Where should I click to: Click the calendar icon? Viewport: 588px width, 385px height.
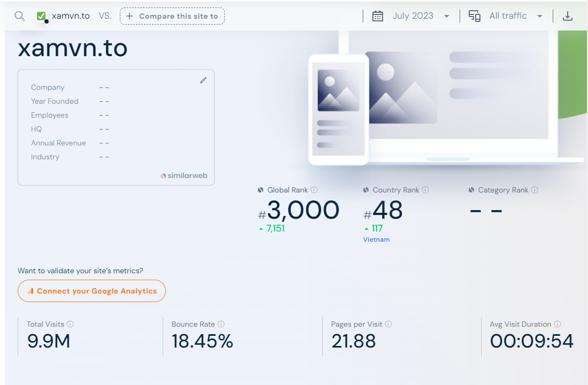(x=378, y=16)
